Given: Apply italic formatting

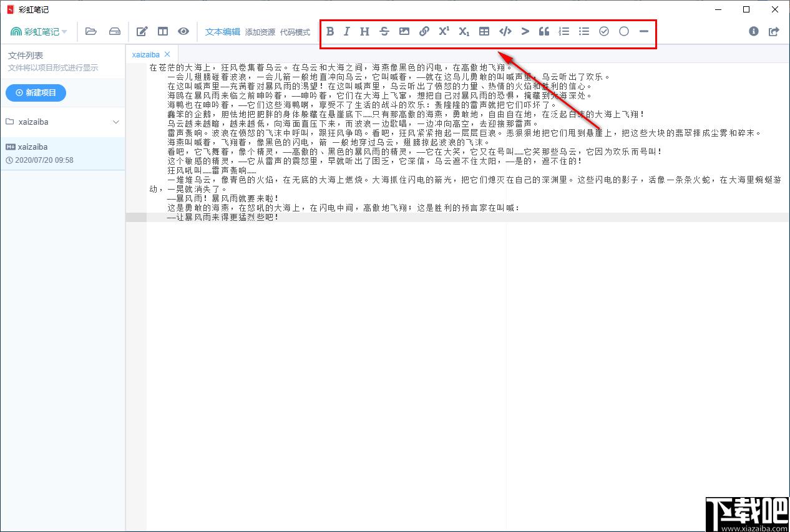Looking at the screenshot, I should [346, 31].
